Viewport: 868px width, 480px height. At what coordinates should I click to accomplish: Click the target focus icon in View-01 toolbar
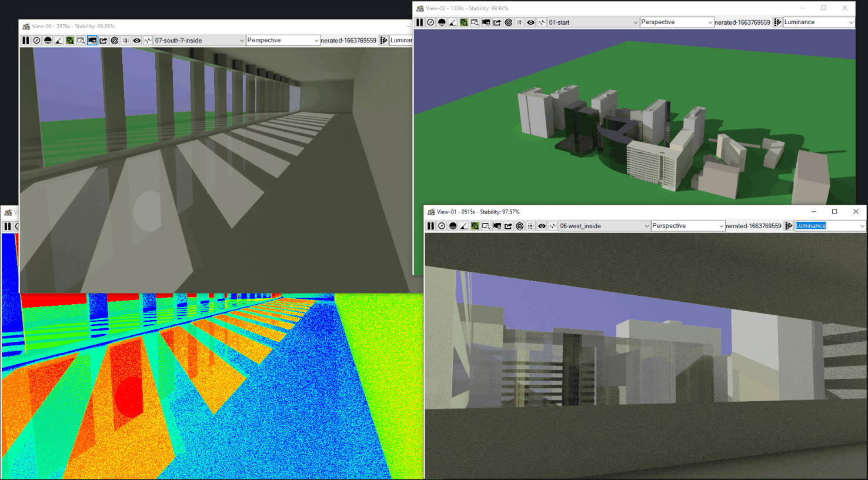click(x=519, y=225)
